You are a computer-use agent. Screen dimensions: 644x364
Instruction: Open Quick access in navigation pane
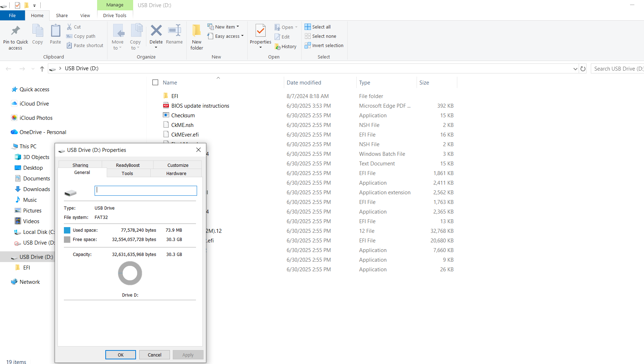[x=34, y=89]
